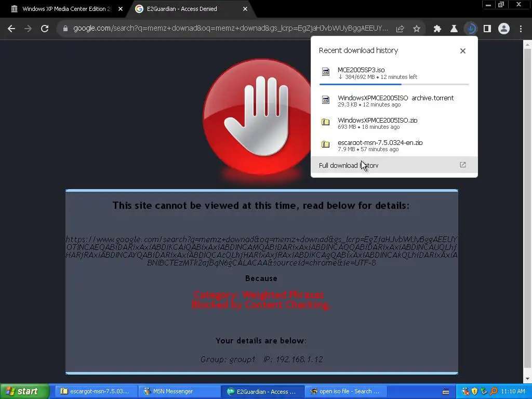Click the external link icon for download history
Screen dimensions: 532x399
tap(463, 165)
